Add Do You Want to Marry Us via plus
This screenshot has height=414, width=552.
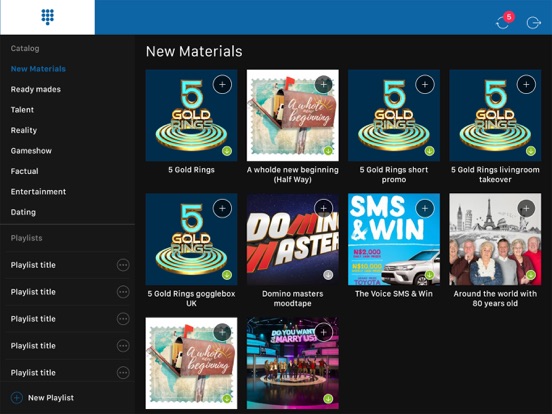[x=324, y=332]
